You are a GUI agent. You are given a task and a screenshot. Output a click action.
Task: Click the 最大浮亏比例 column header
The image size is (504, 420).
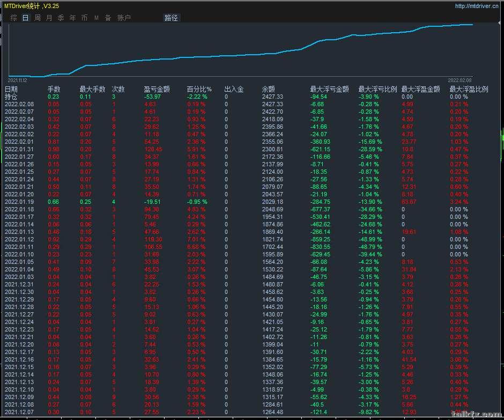(x=377, y=89)
